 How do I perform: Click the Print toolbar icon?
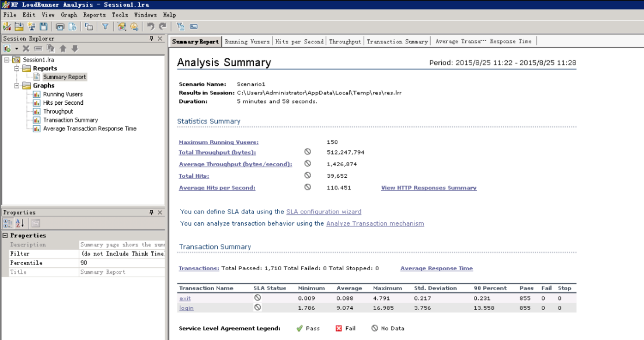point(60,27)
